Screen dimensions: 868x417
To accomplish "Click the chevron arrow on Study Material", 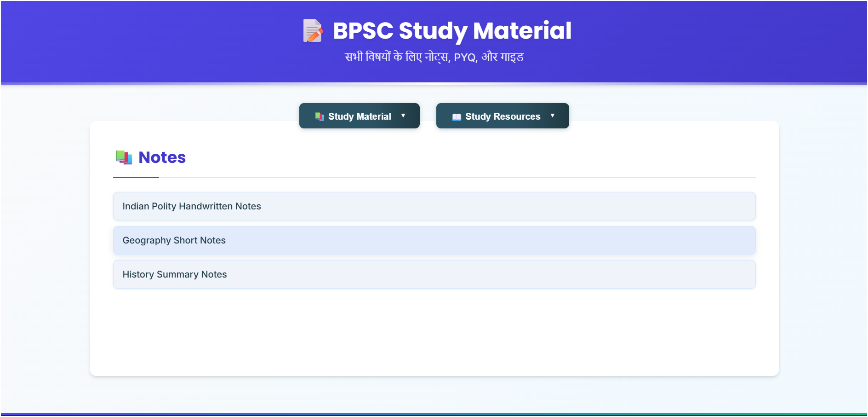I will tap(404, 116).
